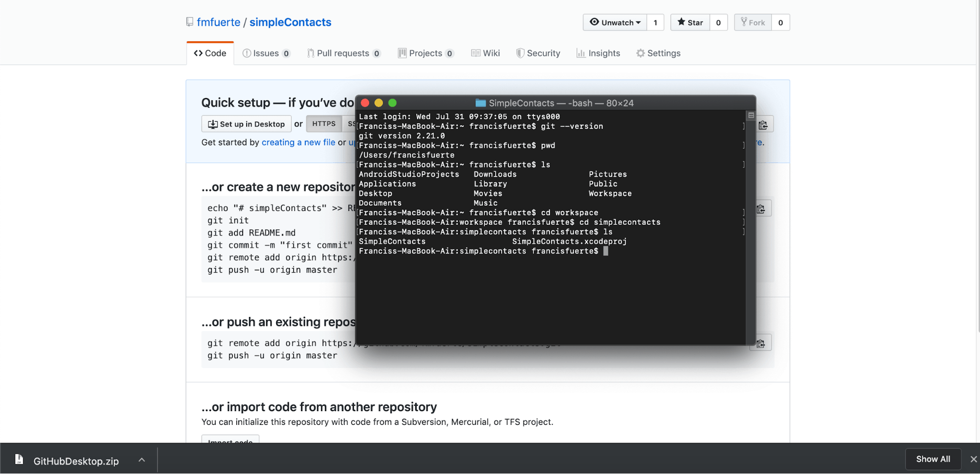Toggle the scroll lock icon in the terminal
The image size is (980, 474).
coord(751,115)
